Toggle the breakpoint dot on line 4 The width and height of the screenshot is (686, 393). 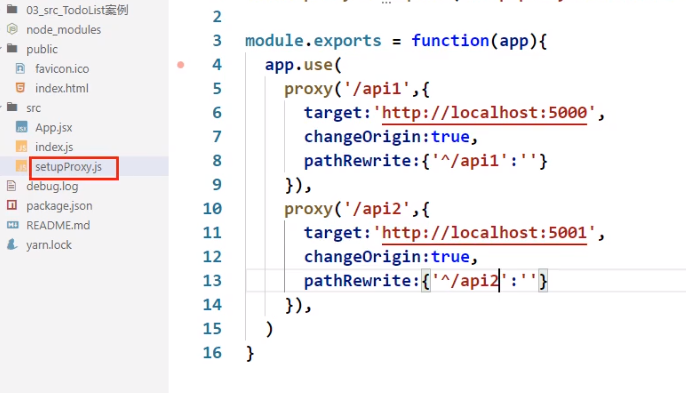point(181,65)
